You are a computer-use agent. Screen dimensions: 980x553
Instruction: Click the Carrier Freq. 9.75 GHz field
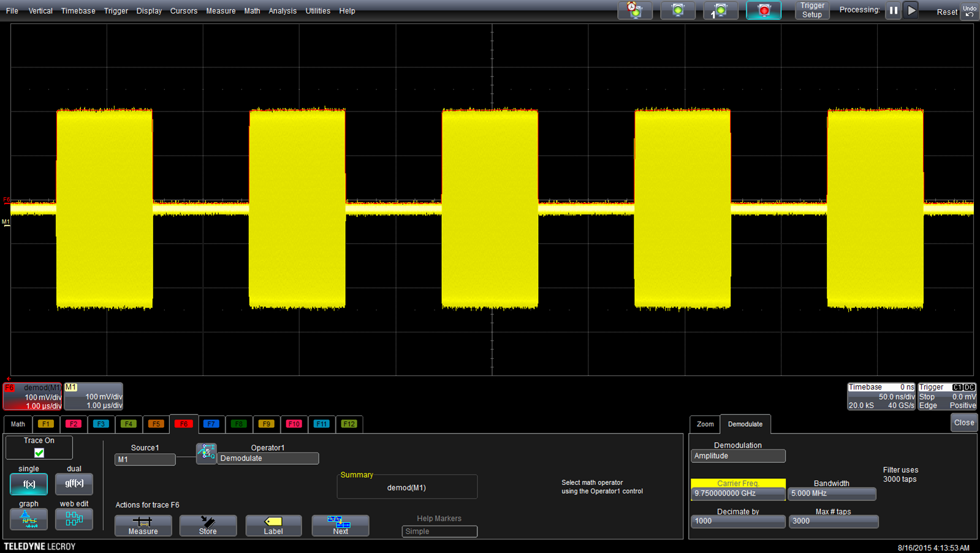(x=738, y=494)
